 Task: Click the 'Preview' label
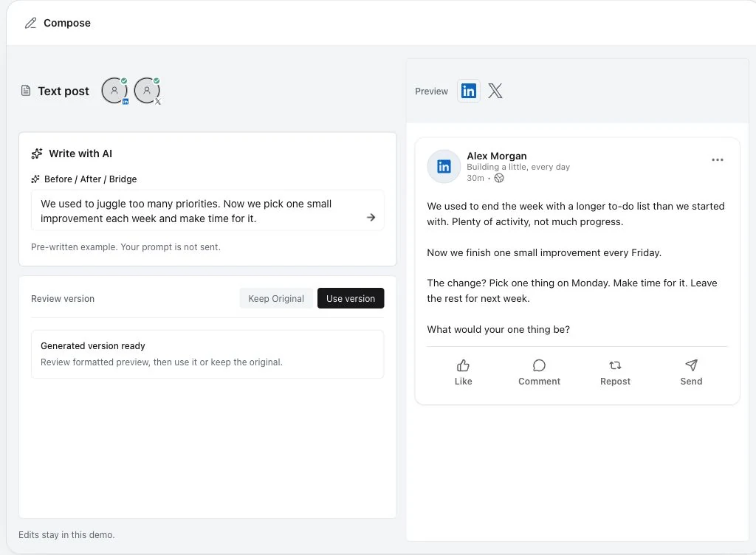[431, 91]
